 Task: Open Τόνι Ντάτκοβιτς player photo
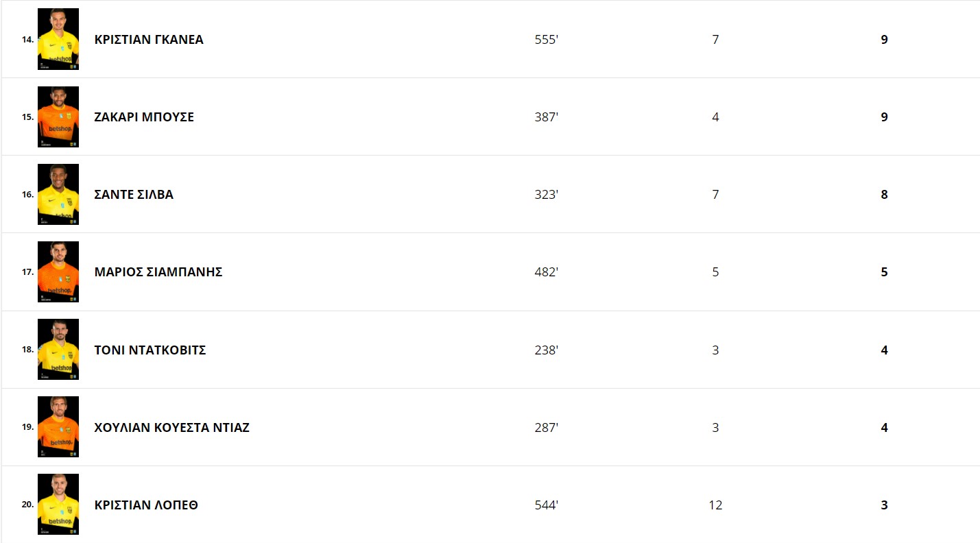click(58, 350)
